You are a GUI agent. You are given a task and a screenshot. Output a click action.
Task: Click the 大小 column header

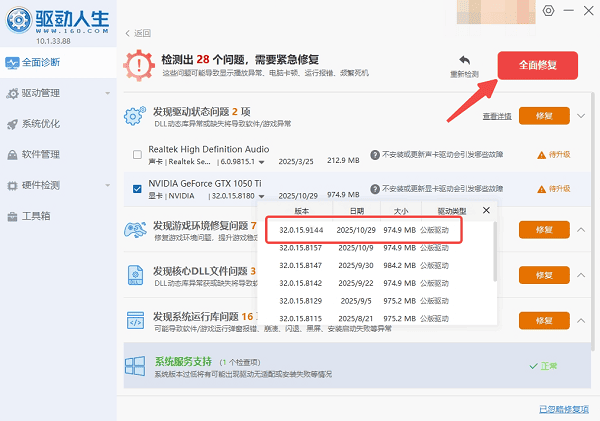tap(401, 211)
